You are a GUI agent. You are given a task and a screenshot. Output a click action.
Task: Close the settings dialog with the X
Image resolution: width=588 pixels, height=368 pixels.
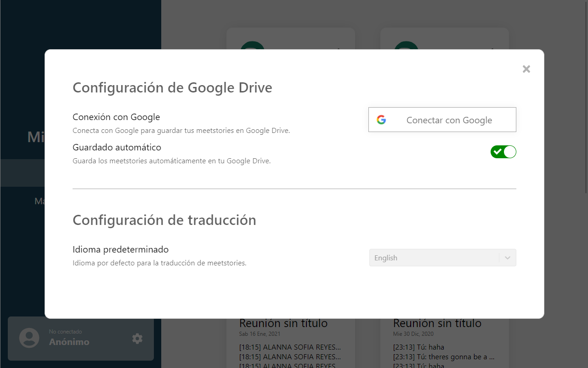(x=526, y=69)
